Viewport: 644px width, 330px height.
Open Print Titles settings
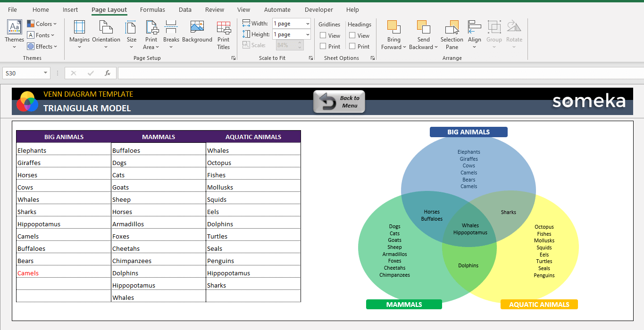coord(224,34)
